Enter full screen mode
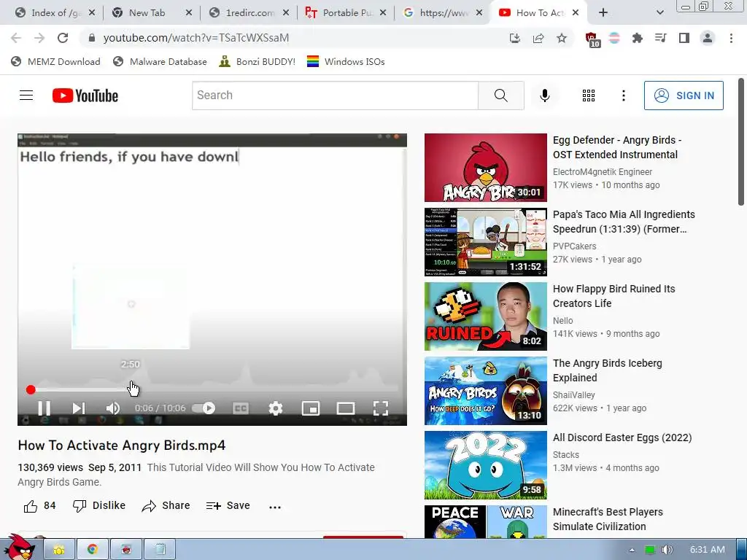This screenshot has width=747, height=560. click(x=381, y=408)
